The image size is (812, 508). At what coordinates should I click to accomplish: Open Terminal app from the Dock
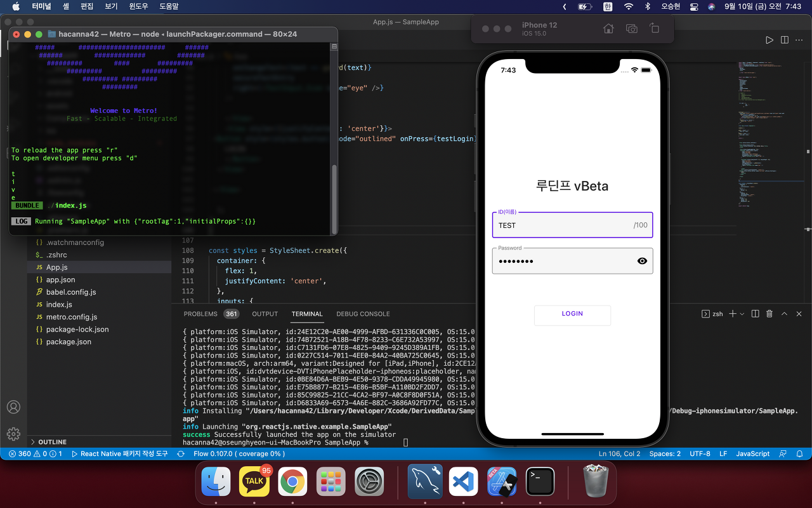(x=540, y=481)
